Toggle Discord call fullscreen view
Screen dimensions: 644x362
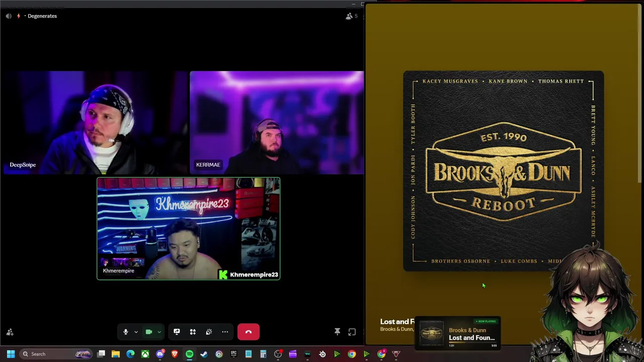pyautogui.click(x=352, y=332)
